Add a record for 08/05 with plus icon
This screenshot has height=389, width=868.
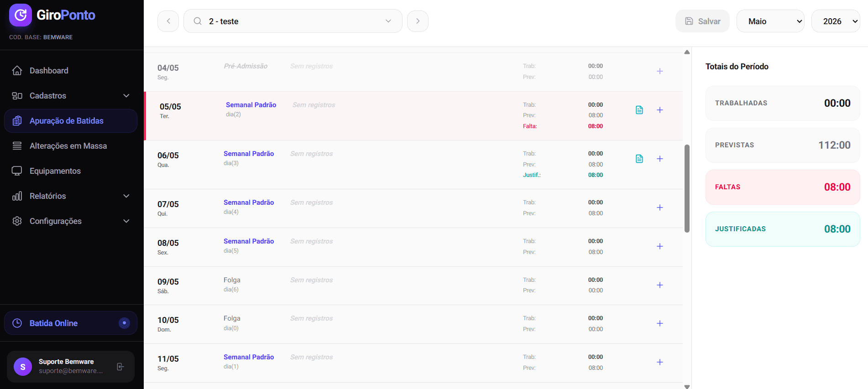[659, 247]
